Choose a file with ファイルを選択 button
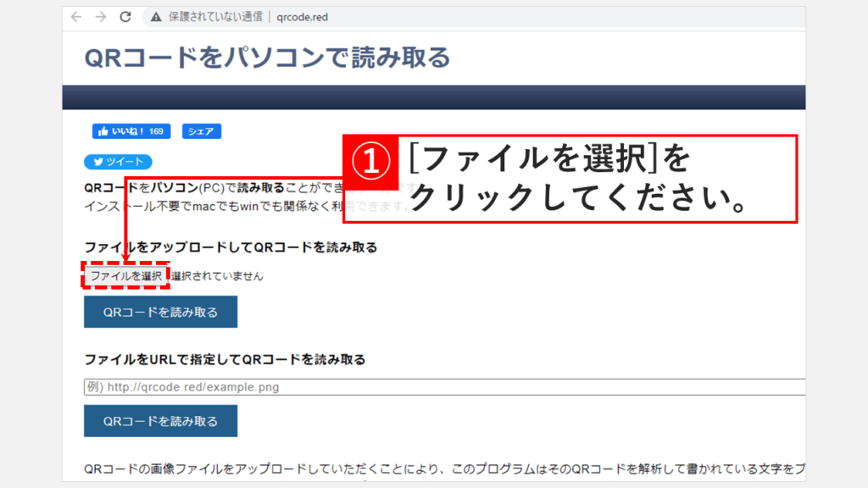This screenshot has width=868, height=488. tap(125, 275)
